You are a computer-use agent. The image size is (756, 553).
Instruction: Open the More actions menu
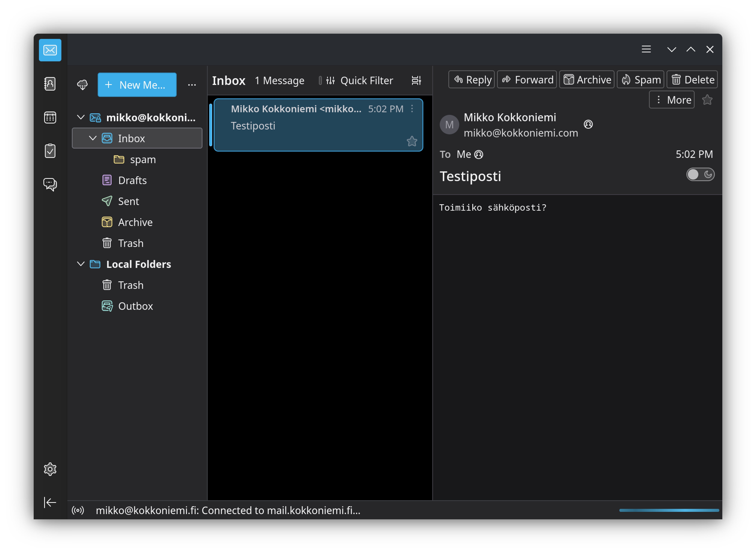tap(672, 100)
